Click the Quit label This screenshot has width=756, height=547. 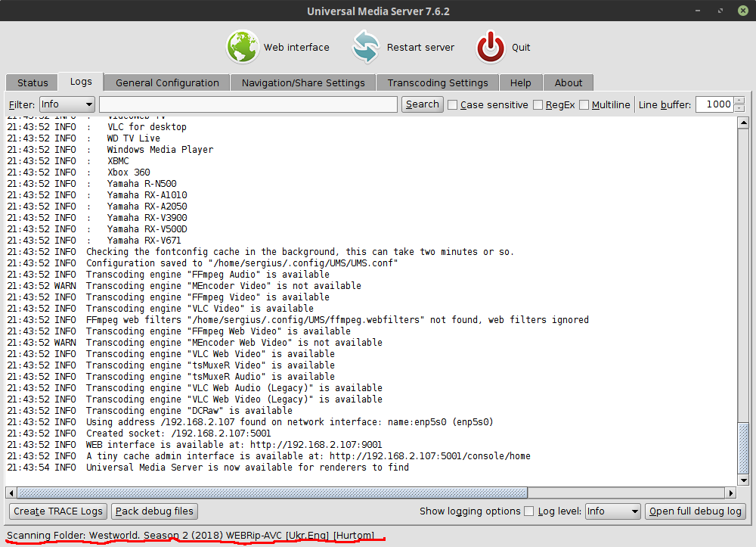(x=521, y=47)
